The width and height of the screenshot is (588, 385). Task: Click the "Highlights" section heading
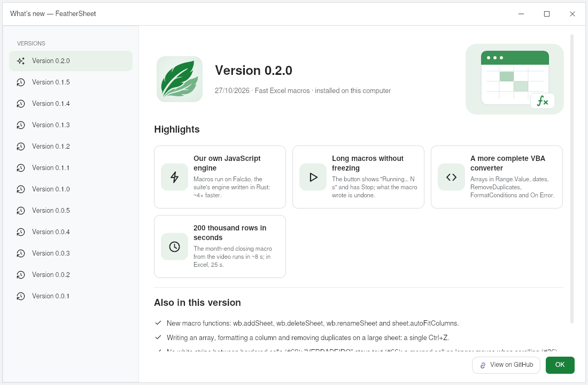(x=177, y=129)
